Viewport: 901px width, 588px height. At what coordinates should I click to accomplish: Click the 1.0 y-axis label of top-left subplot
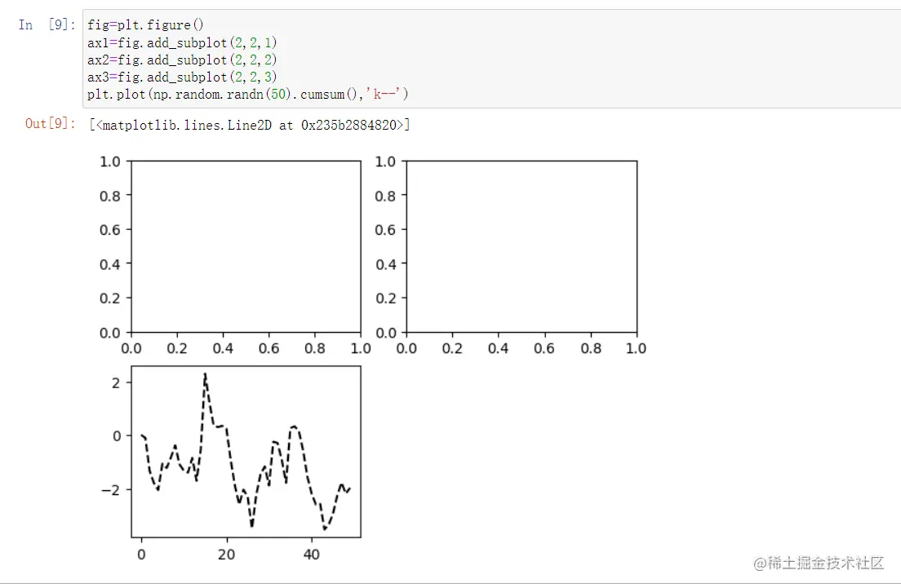tap(109, 162)
